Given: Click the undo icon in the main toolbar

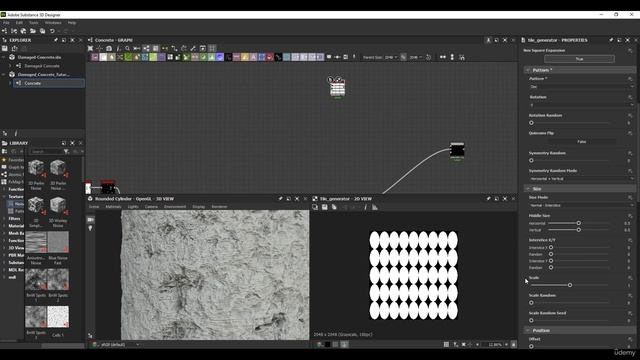Looking at the screenshot, I should [x=52, y=31].
